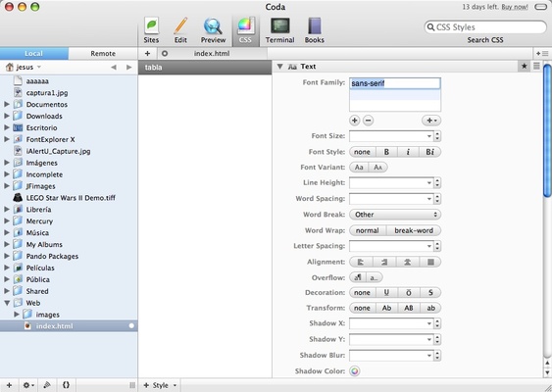Choose center text alignment
The width and height of the screenshot is (552, 392).
click(407, 262)
